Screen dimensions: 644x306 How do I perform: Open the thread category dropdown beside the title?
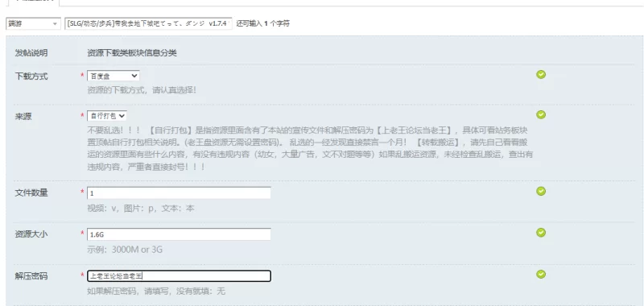click(x=33, y=24)
